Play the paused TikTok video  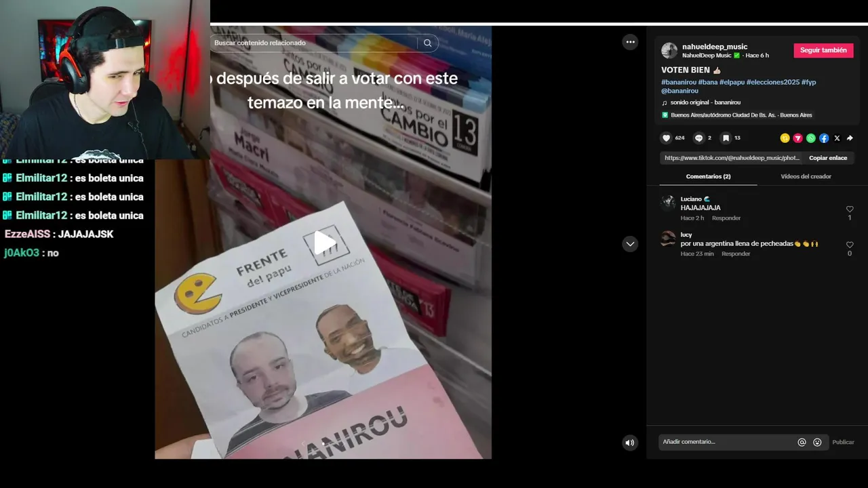324,243
